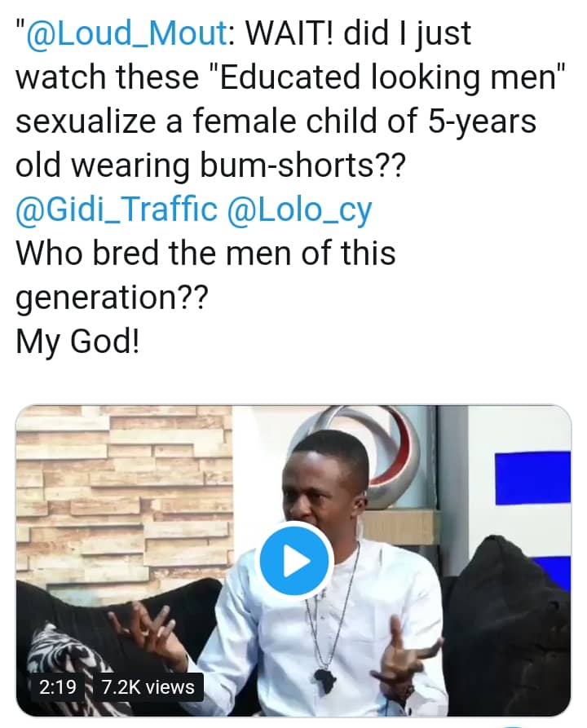587x728 pixels.
Task: Play the video with the blue play button
Action: click(x=294, y=561)
